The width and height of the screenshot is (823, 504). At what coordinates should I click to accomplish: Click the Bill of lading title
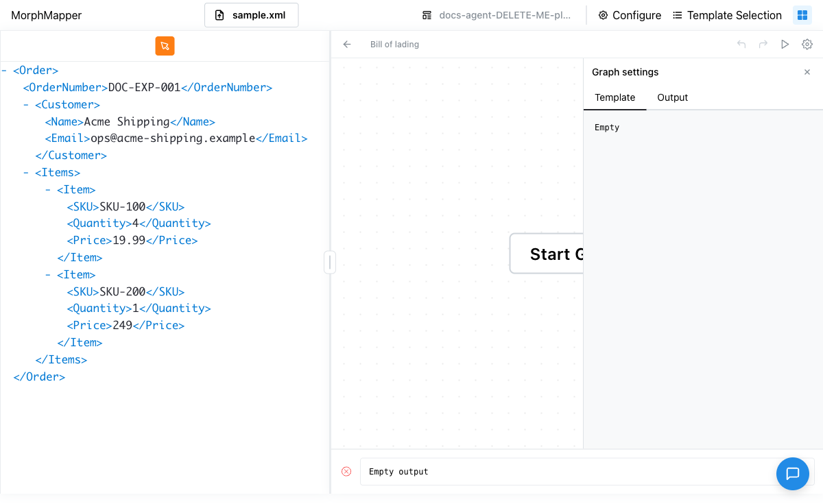tap(394, 45)
